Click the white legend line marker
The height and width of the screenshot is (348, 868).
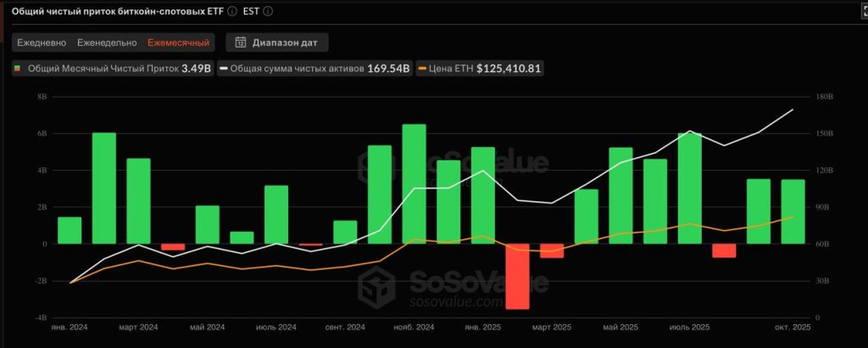click(224, 69)
